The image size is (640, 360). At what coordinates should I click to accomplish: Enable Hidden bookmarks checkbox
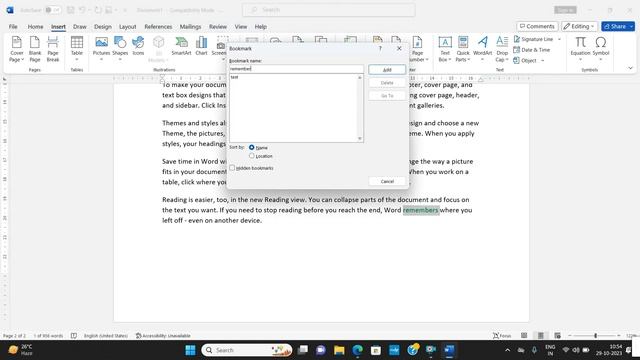coord(232,168)
